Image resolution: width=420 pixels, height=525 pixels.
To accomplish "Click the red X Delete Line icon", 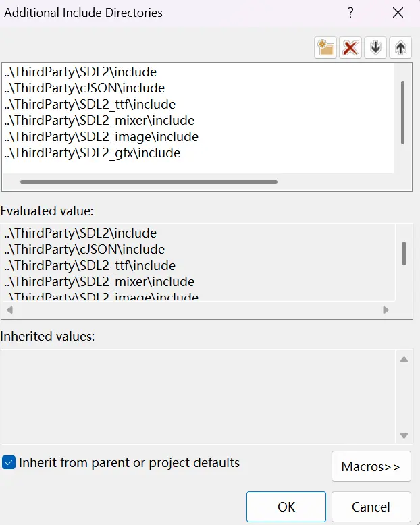I will (x=350, y=47).
